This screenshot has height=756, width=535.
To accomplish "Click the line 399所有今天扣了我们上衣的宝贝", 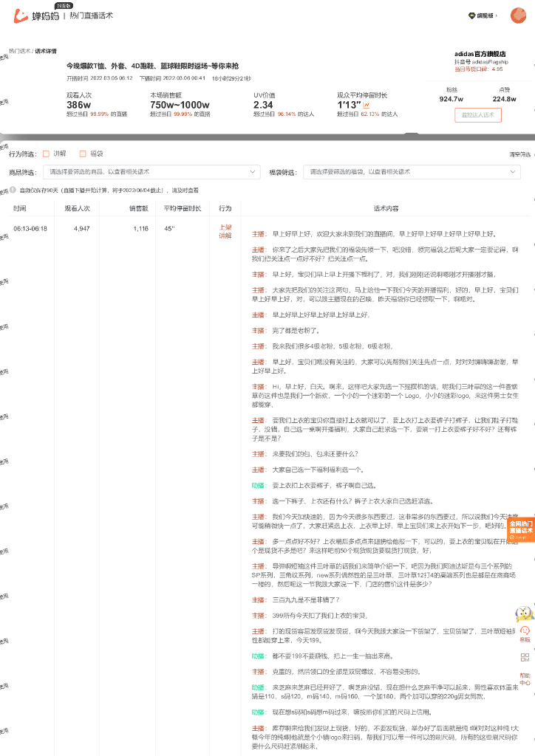I will tap(320, 616).
